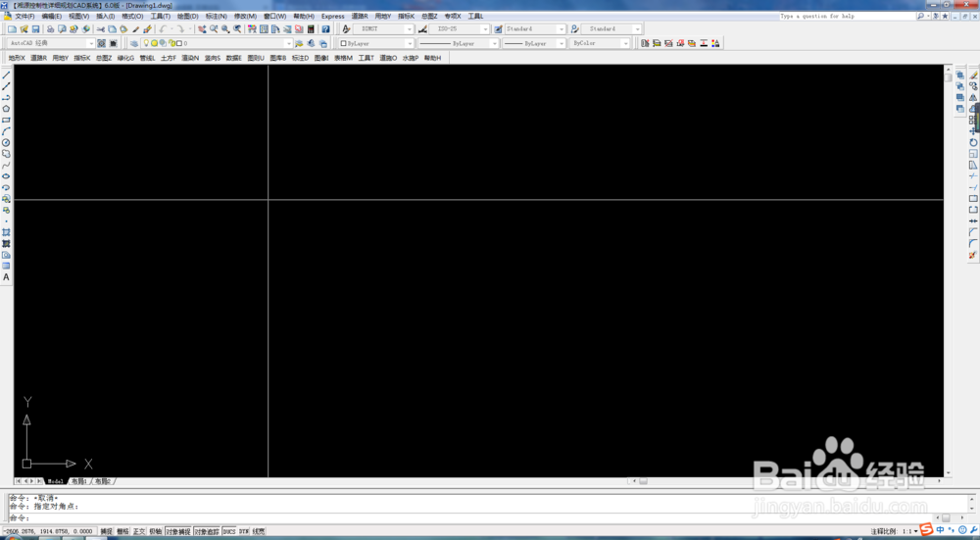The image size is (980, 540).
Task: Select the Fillet modify tool
Action: click(x=973, y=244)
